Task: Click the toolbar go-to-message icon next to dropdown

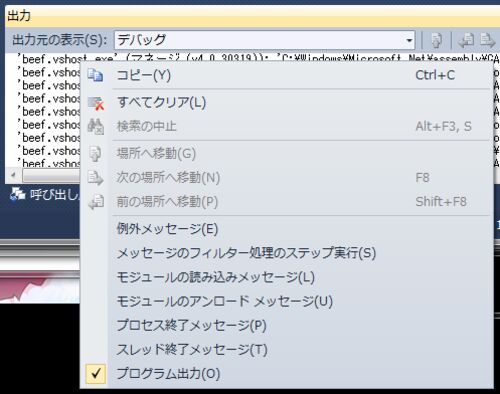Action: tap(436, 40)
